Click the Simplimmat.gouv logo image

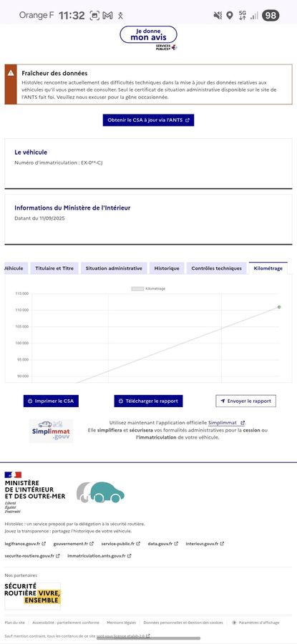pos(51,431)
